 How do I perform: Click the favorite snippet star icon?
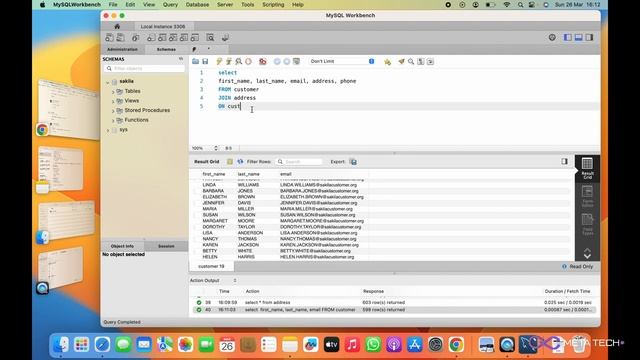point(387,62)
